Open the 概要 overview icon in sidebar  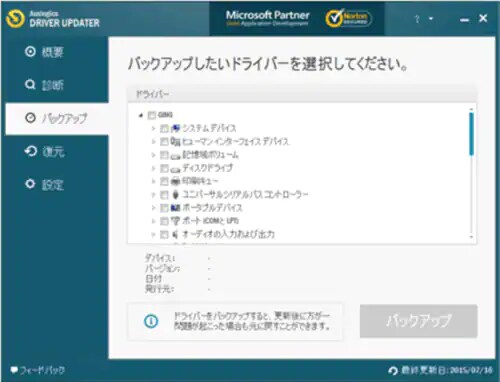30,52
